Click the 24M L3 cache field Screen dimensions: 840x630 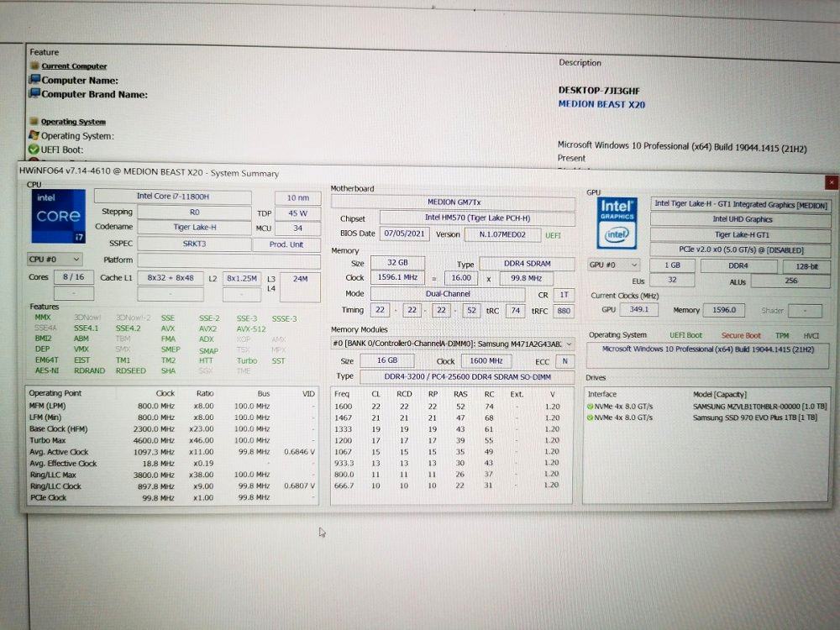(x=300, y=286)
